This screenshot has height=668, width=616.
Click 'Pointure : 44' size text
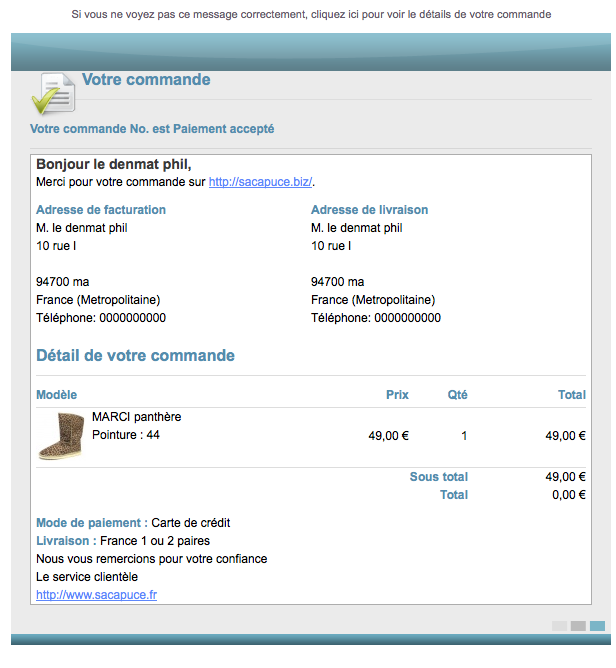point(126,435)
